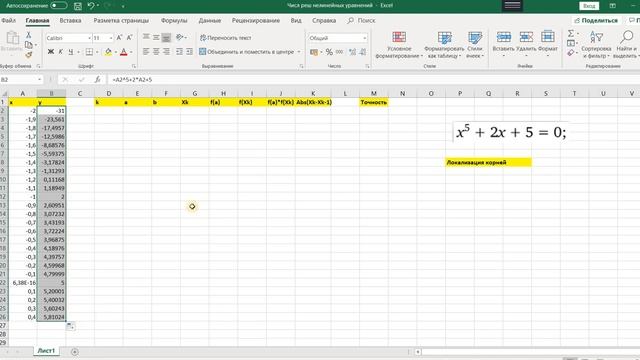Cut the selection with the scissors icon
The height and width of the screenshot is (360, 640).
click(29, 35)
